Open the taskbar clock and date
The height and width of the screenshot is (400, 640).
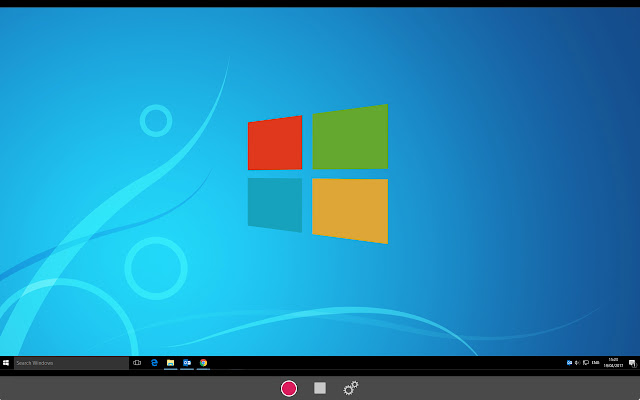coord(613,363)
